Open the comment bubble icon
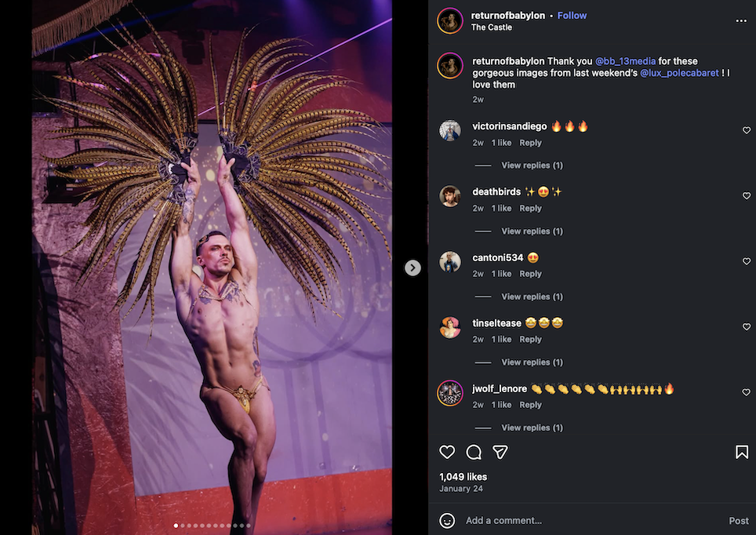Viewport: 756px width, 535px height. 474,452
